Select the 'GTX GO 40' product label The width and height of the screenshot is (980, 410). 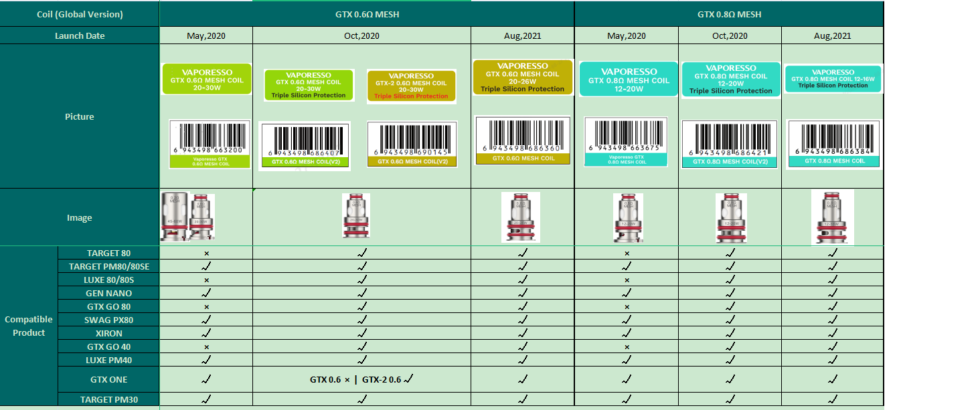click(109, 346)
